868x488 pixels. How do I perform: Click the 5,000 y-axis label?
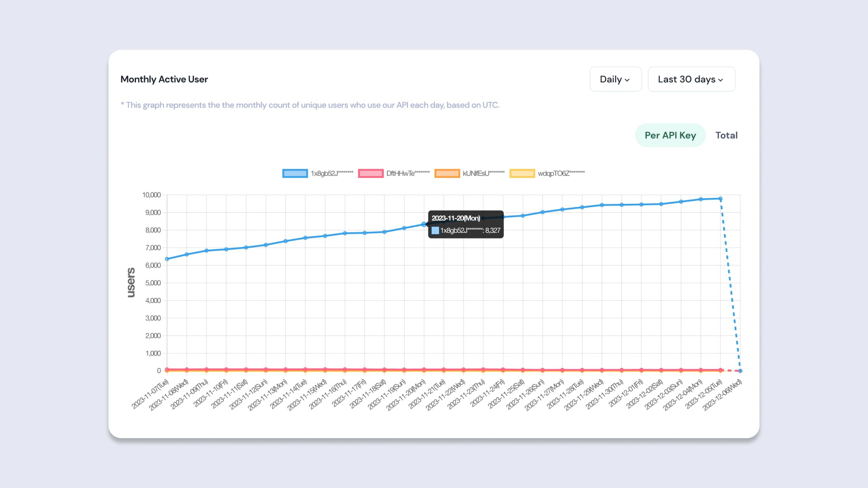point(153,283)
